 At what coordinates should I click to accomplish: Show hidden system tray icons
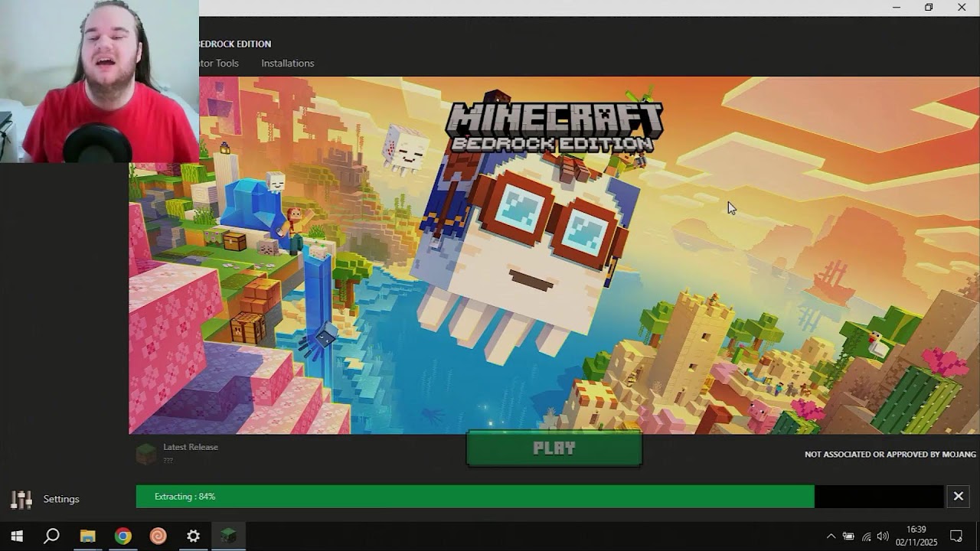pyautogui.click(x=831, y=536)
